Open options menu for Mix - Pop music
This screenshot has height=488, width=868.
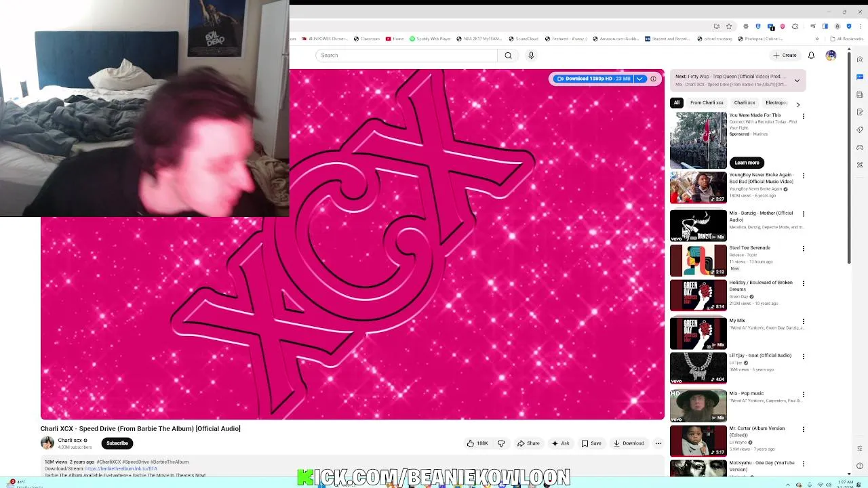point(804,394)
